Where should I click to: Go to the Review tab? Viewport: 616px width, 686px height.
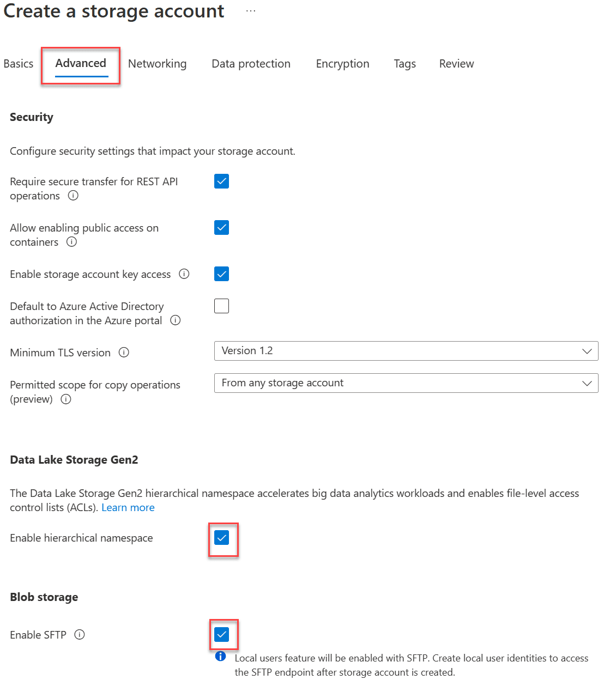pos(456,64)
